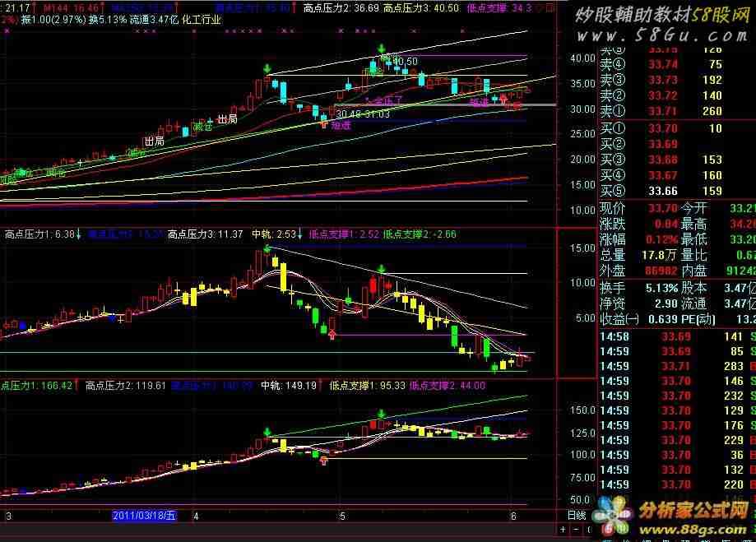The width and height of the screenshot is (756, 542).
Task: Click the PE(动) ratio field
Action: pos(718,319)
